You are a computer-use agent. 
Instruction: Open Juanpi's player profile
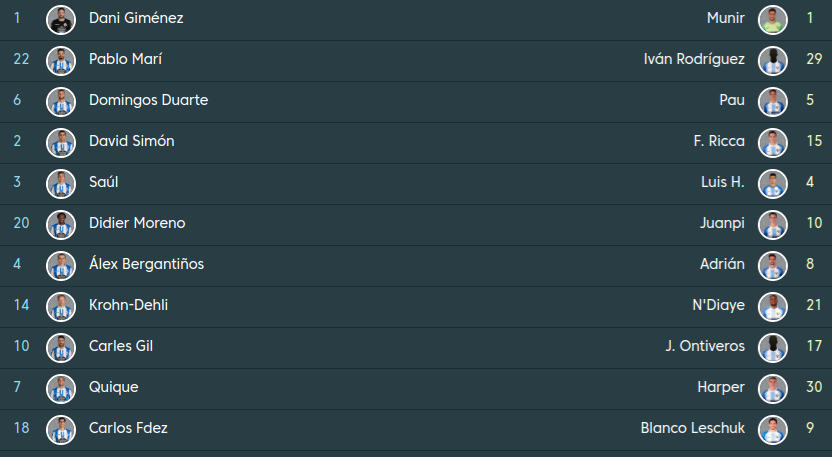pyautogui.click(x=722, y=224)
